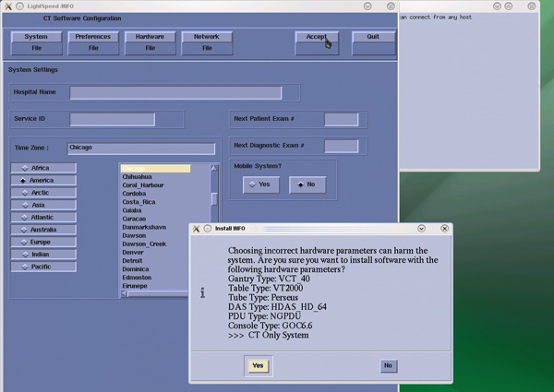
Task: Click the X logo icon in Install INFO title bar
Action: 196,228
